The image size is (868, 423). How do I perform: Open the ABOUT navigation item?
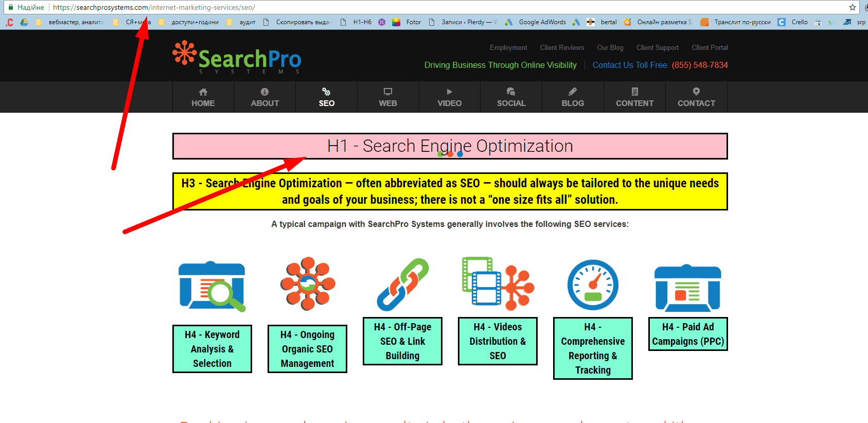pos(265,97)
